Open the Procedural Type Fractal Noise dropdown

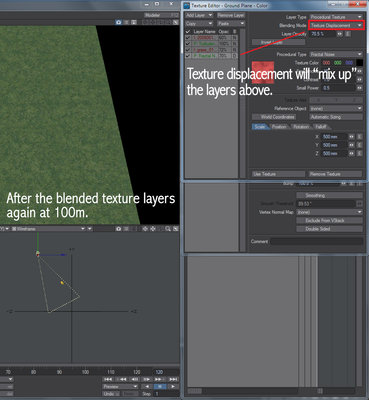(336, 54)
